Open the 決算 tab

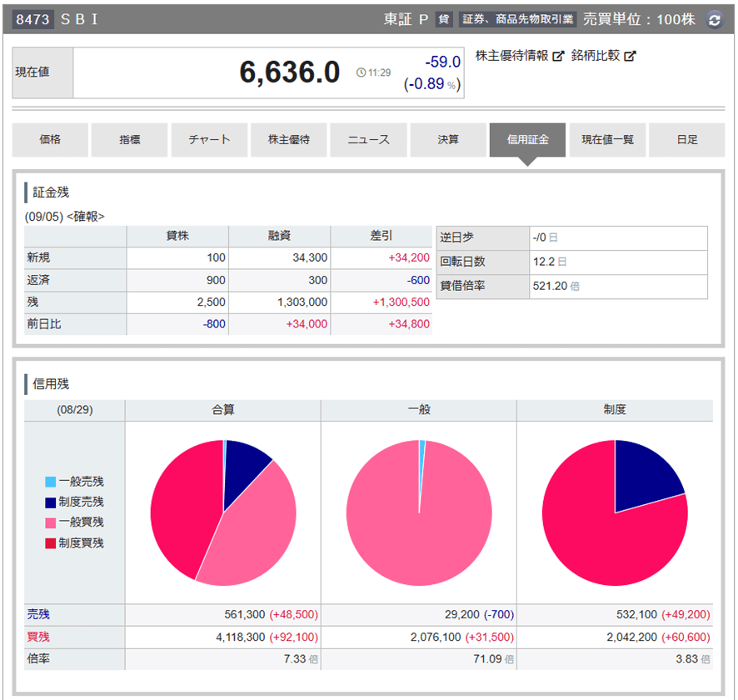[x=448, y=140]
